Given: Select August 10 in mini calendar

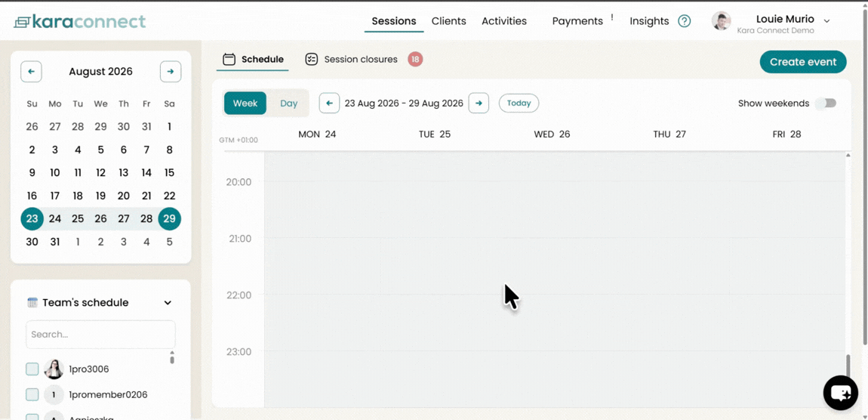Looking at the screenshot, I should point(55,172).
